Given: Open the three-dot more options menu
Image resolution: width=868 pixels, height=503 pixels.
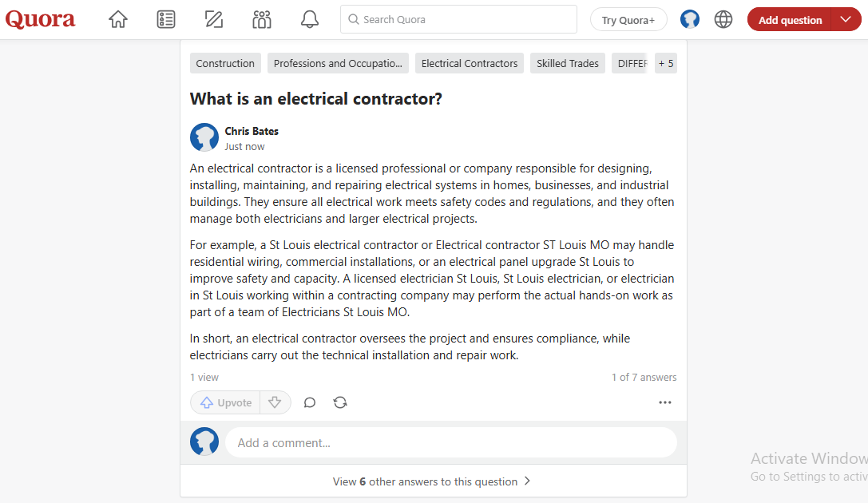Looking at the screenshot, I should pyautogui.click(x=665, y=402).
